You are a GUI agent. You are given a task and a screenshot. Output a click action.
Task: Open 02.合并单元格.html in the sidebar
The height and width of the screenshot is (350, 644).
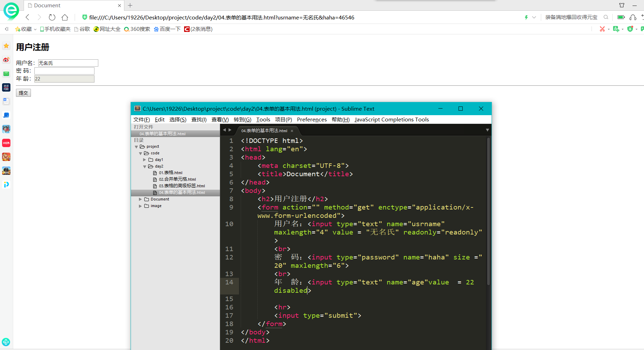[x=177, y=179]
